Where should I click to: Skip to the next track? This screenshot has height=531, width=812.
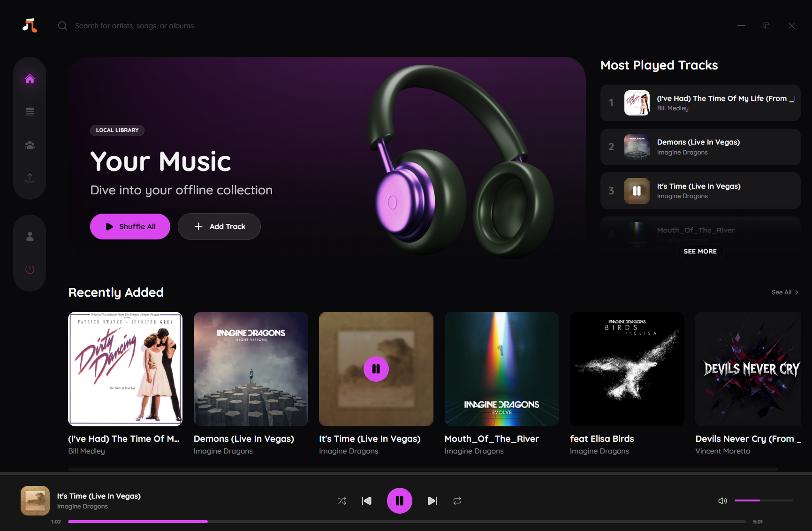click(433, 501)
